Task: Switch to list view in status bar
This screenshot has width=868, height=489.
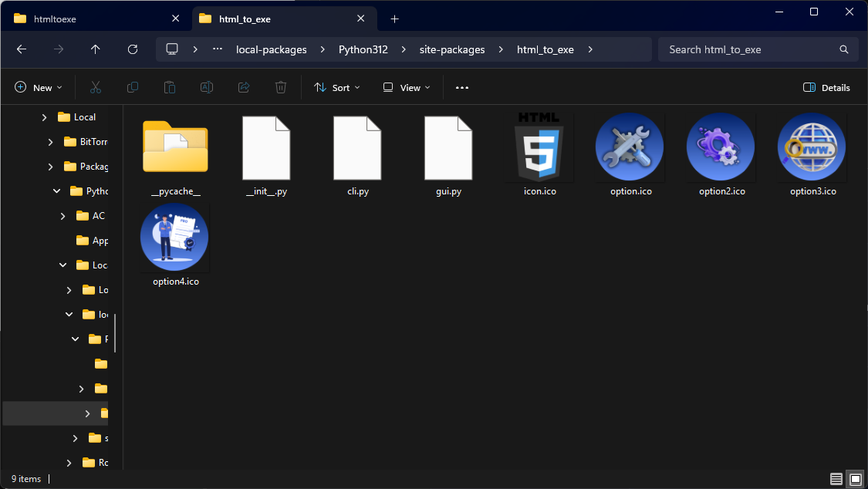Action: pyautogui.click(x=836, y=479)
